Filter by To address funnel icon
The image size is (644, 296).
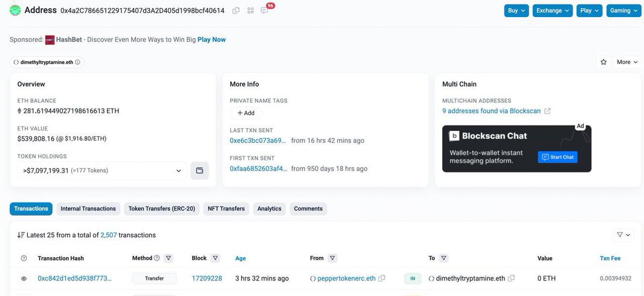444,258
